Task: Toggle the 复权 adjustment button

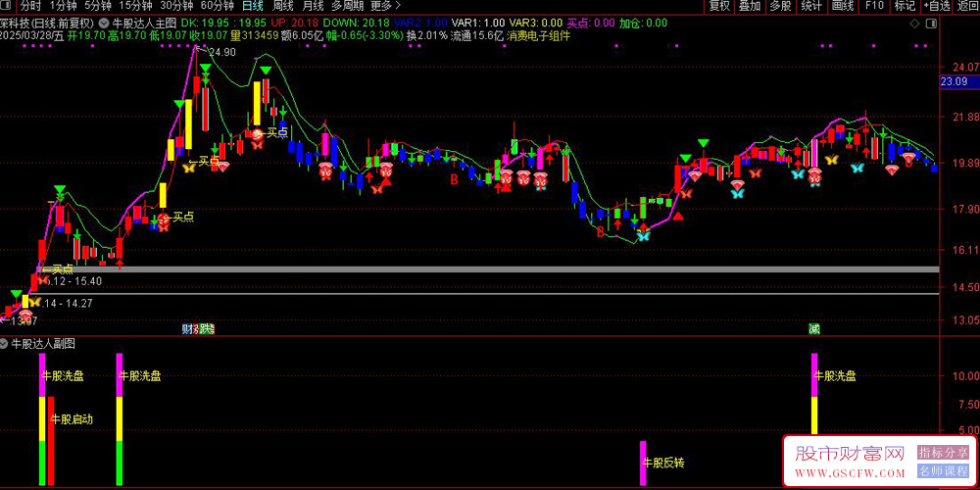Action: tap(719, 6)
